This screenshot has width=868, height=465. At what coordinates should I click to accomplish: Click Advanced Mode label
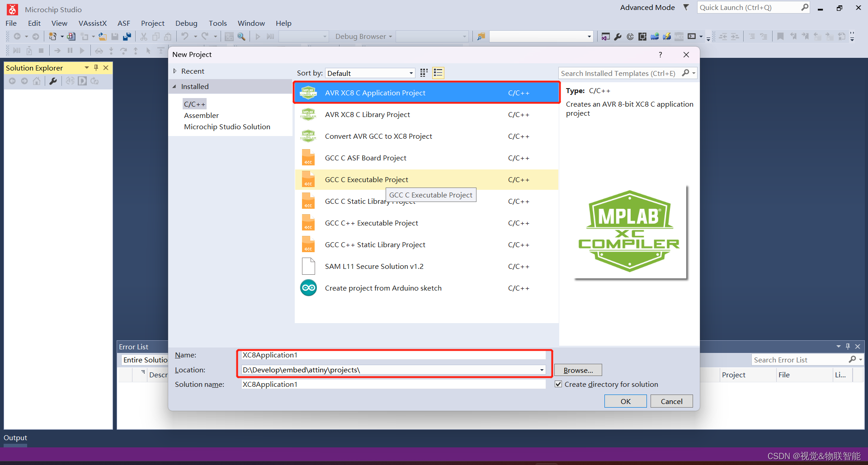[x=647, y=7]
